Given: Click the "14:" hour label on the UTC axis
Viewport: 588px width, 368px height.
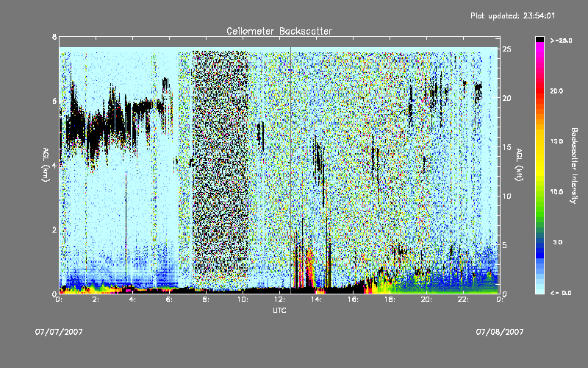Looking at the screenshot, I should (x=316, y=300).
